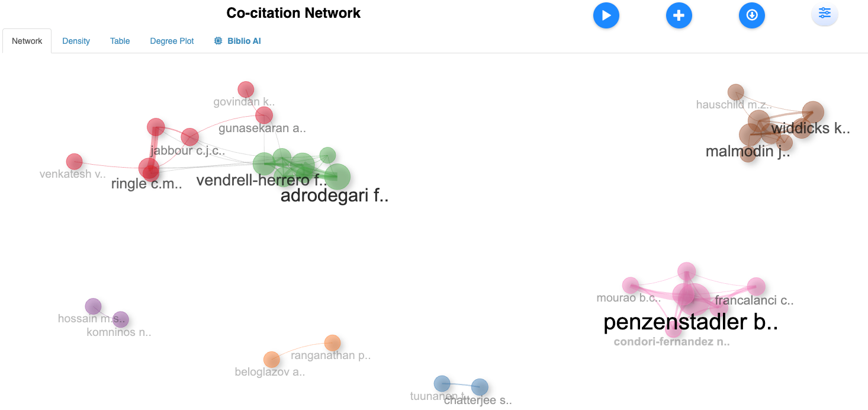Open the Biblio AI chip tab
Viewport: 868px width, 410px height.
point(237,41)
